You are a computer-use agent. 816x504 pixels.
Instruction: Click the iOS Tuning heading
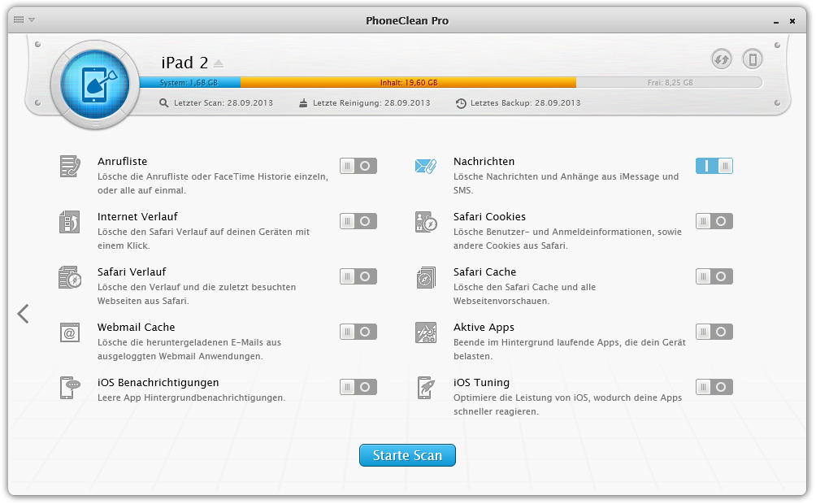(481, 382)
